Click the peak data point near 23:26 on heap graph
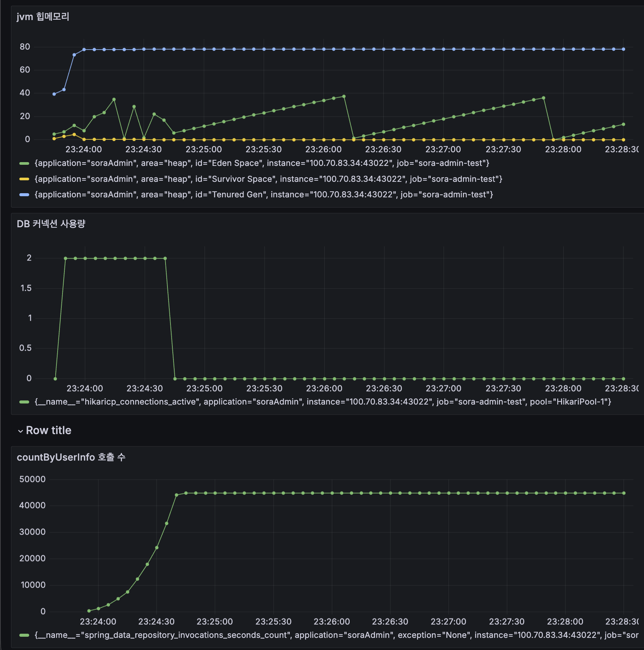This screenshot has width=644, height=650. 344,96
